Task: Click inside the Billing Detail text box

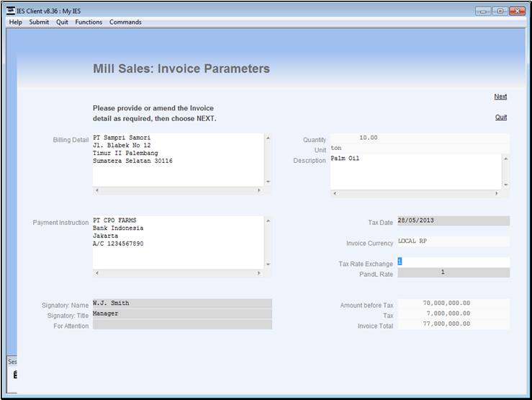Action: pyautogui.click(x=179, y=159)
